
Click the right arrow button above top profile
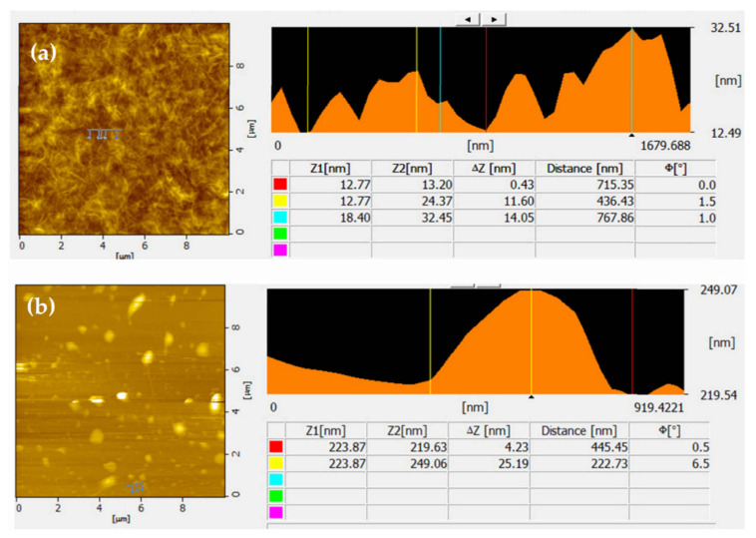coord(495,18)
